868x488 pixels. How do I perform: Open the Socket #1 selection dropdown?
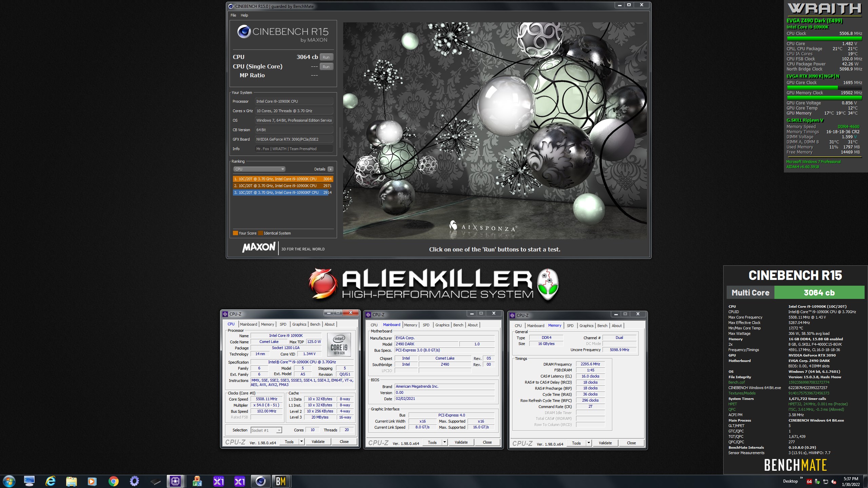pos(266,430)
